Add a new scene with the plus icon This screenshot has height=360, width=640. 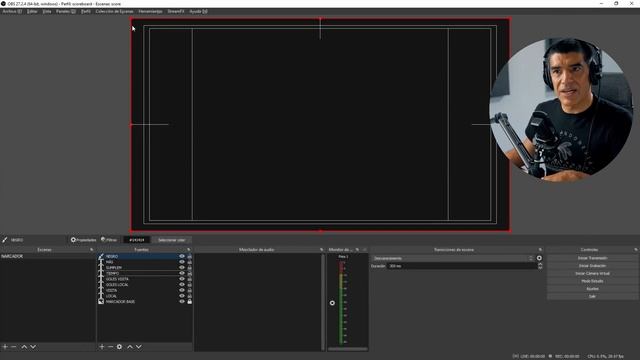click(x=5, y=347)
